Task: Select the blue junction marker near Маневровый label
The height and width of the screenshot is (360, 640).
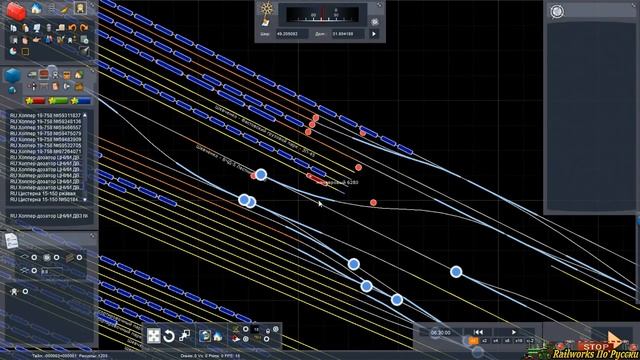Action: click(261, 175)
